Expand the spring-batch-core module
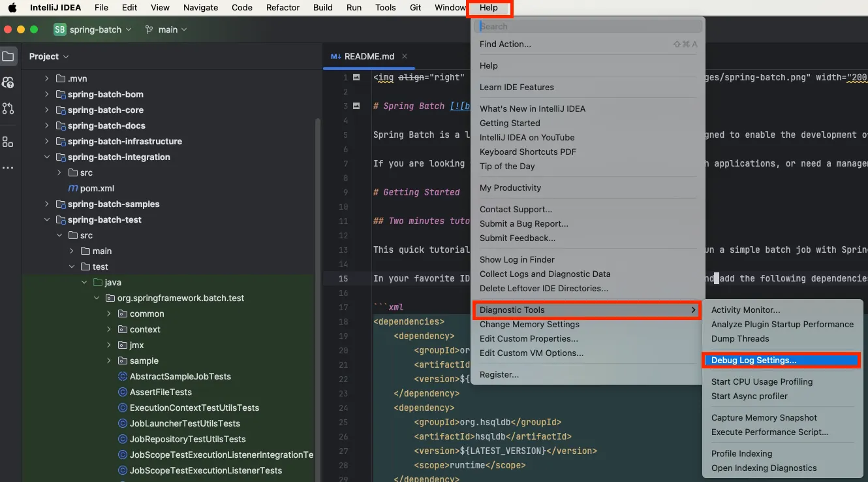Image resolution: width=868 pixels, height=482 pixels. 47,110
